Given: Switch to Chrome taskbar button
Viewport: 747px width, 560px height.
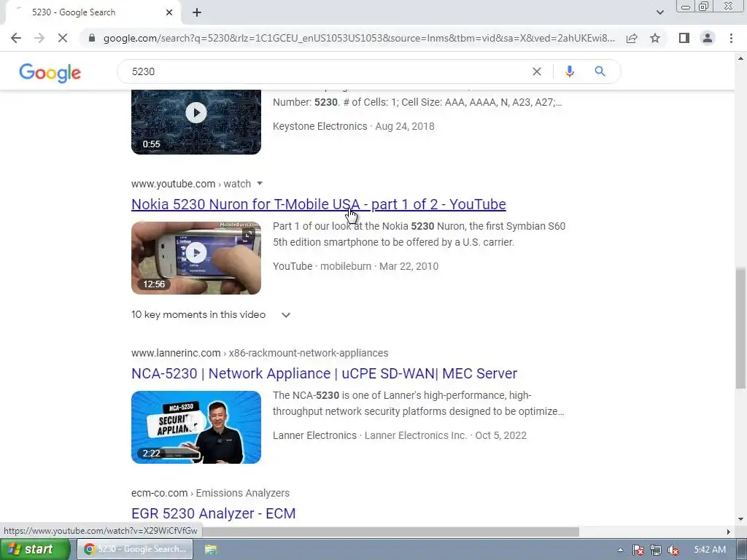Looking at the screenshot, I should 135,549.
